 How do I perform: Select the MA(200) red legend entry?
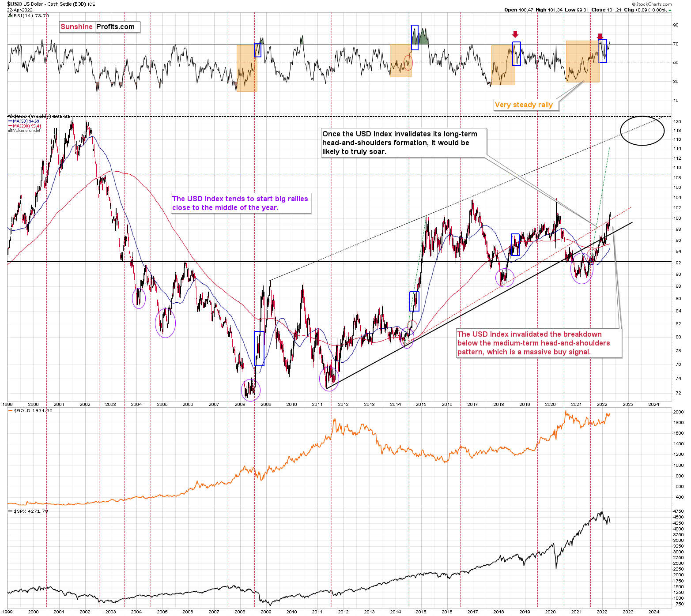(26, 126)
